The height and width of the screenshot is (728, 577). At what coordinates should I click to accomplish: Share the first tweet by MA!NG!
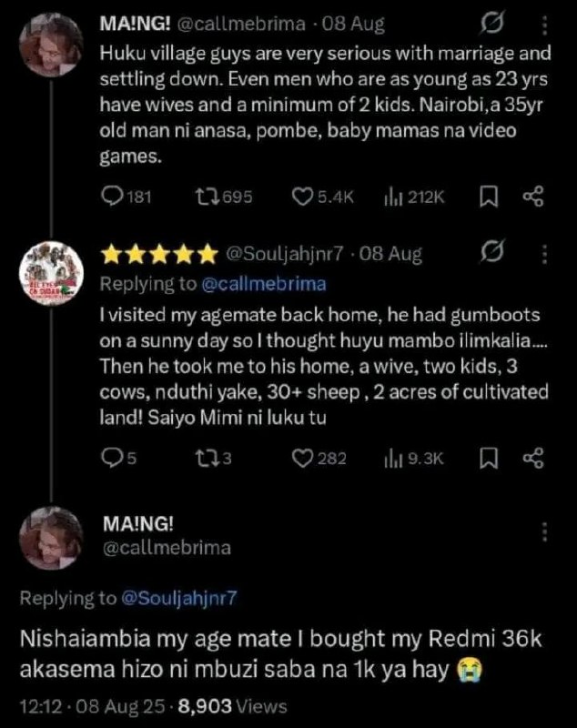pyautogui.click(x=533, y=197)
